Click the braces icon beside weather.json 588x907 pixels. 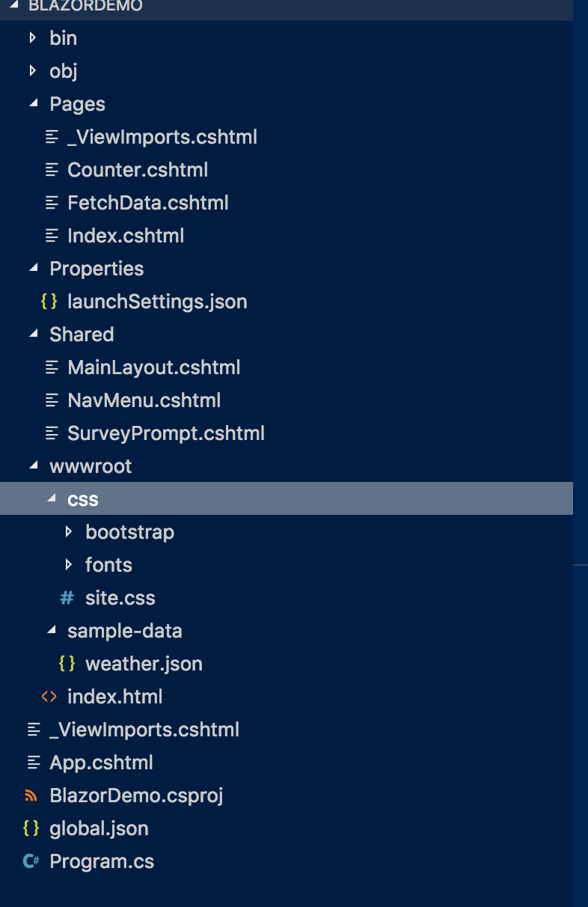point(67,664)
